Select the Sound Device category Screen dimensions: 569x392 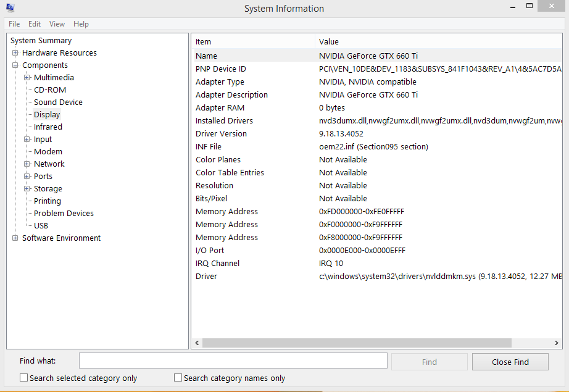58,102
